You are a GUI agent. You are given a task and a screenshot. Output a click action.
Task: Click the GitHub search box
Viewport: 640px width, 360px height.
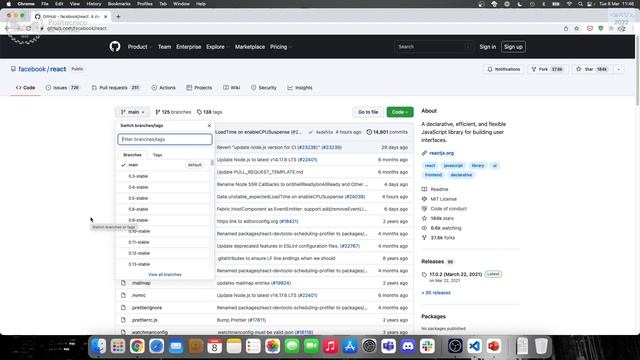433,47
